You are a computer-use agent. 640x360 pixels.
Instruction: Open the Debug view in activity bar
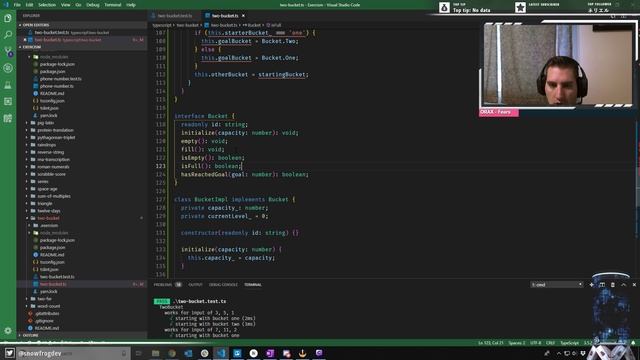click(8, 68)
